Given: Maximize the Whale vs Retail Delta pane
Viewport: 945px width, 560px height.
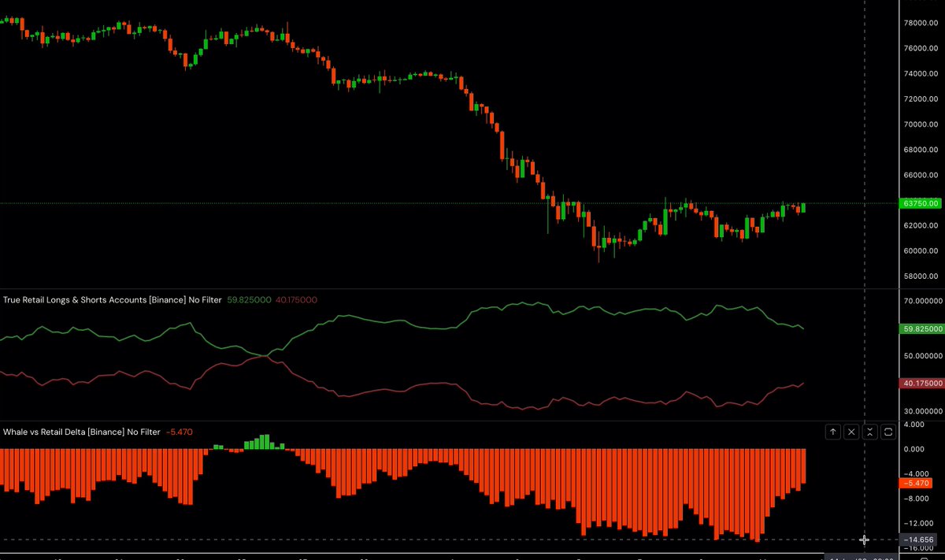Looking at the screenshot, I should click(888, 432).
